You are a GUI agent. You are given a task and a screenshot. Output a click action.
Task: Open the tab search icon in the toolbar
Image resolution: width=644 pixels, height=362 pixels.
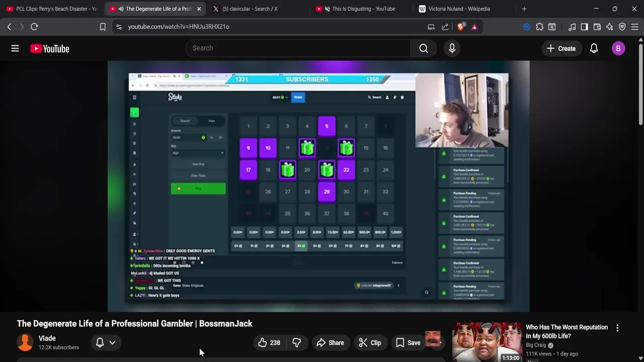pyautogui.click(x=552, y=27)
